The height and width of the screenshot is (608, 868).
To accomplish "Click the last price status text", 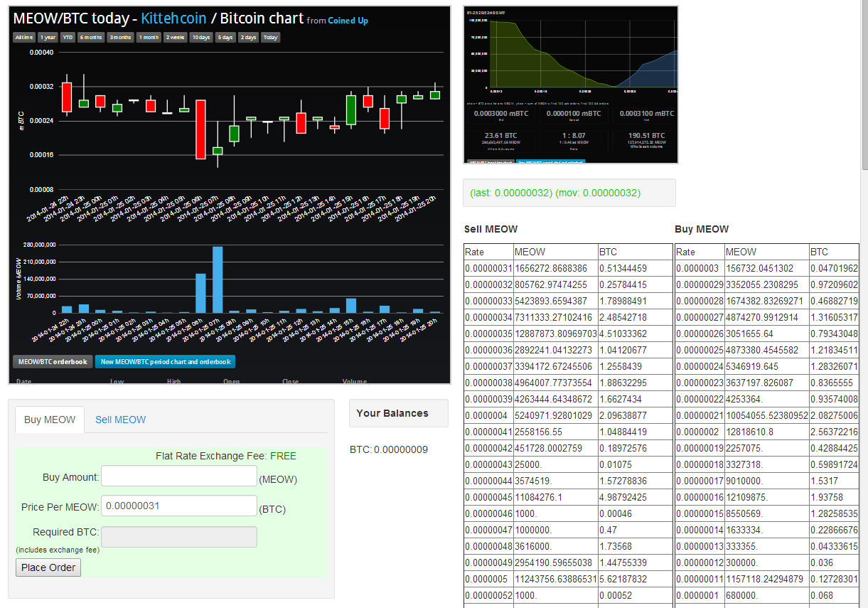I will 555,193.
